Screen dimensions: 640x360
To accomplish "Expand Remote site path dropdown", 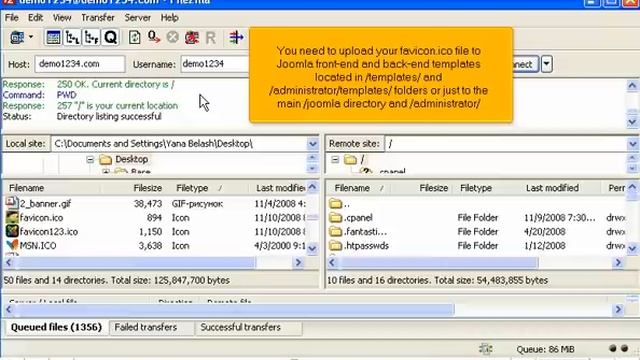I will click(633, 144).
